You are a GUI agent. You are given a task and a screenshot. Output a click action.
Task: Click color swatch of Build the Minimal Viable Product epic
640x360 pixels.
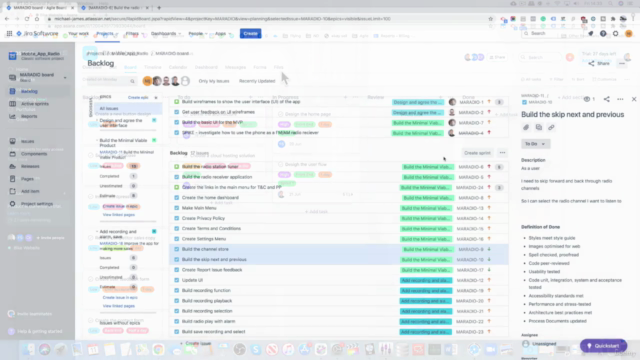point(154,140)
